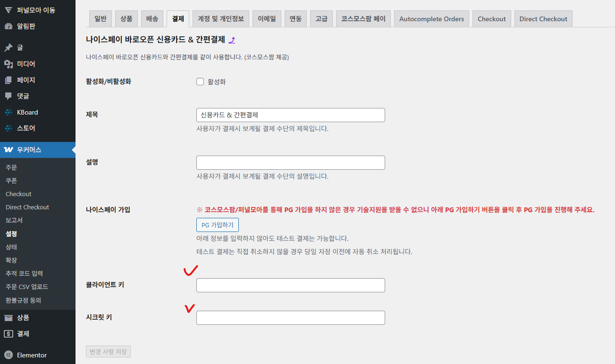The width and height of the screenshot is (615, 364).
Task: Click the 페이지 pages icon
Action: pos(8,80)
